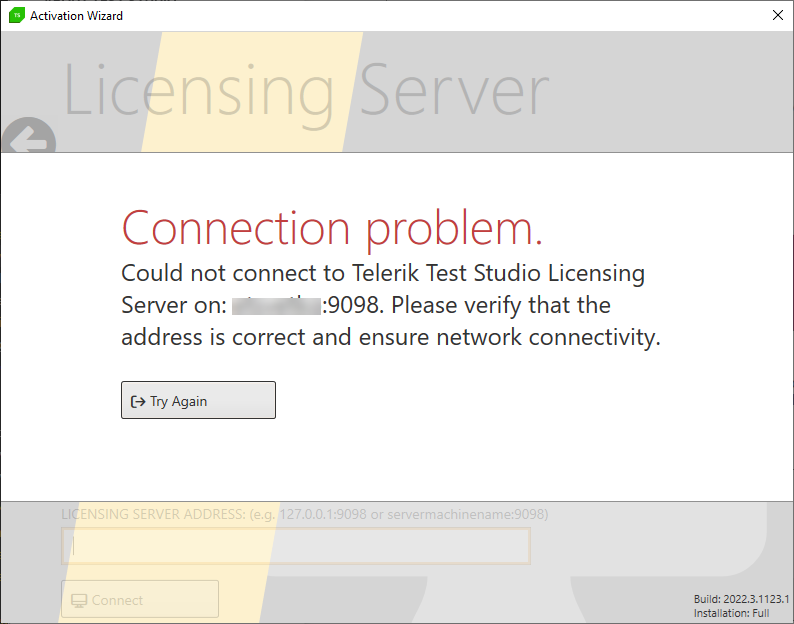
Task: Focus the licensing server address field
Action: click(x=296, y=545)
